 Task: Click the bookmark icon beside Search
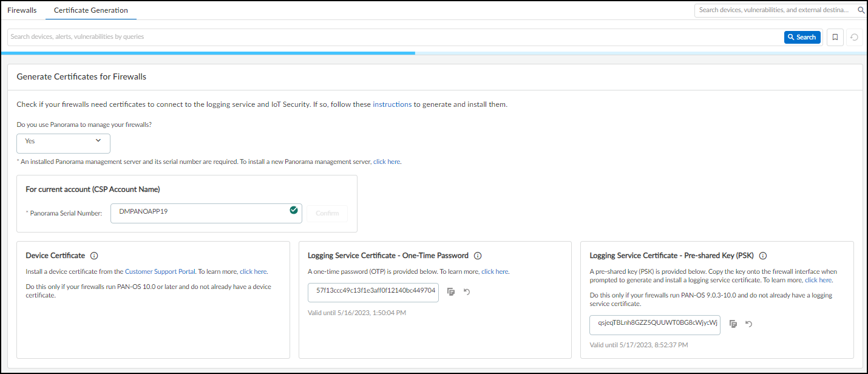835,37
